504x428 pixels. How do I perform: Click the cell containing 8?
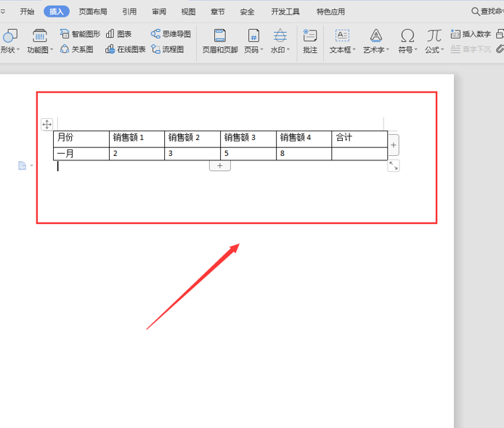click(x=304, y=154)
